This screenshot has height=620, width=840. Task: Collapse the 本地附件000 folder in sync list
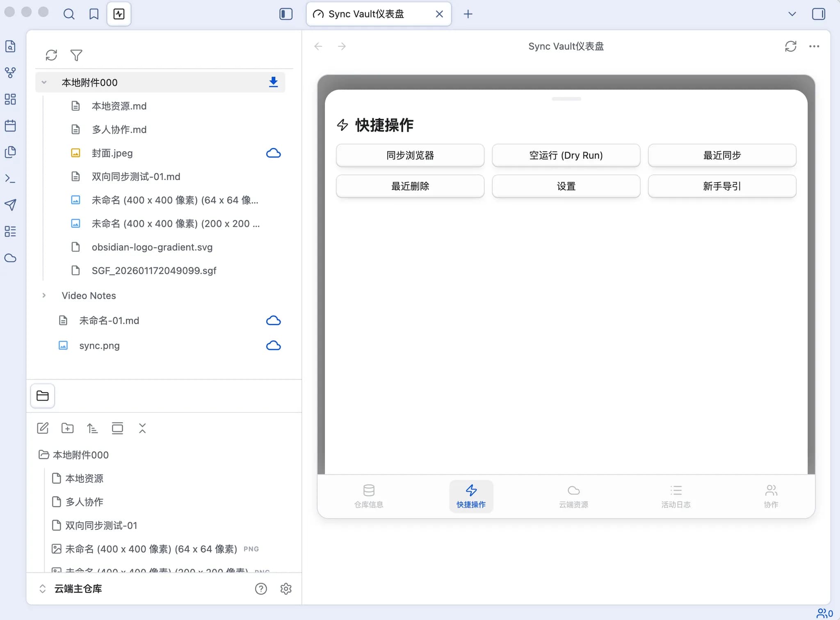point(44,82)
